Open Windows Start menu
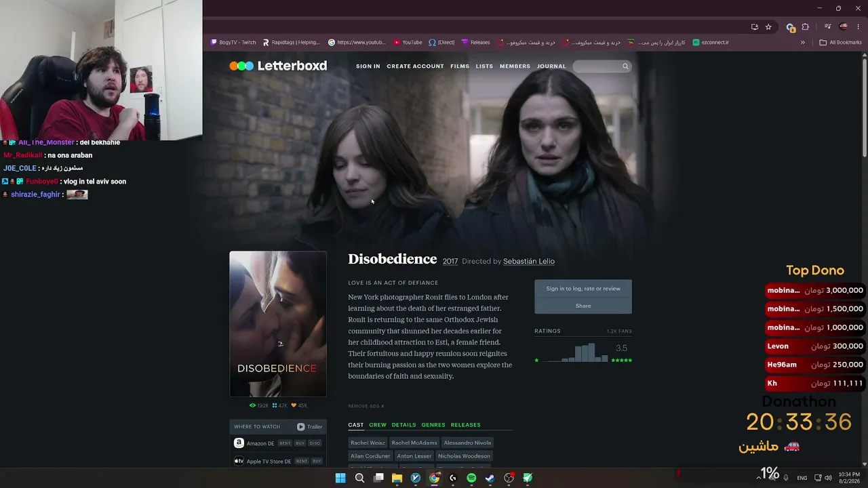This screenshot has height=488, width=868. (x=340, y=478)
